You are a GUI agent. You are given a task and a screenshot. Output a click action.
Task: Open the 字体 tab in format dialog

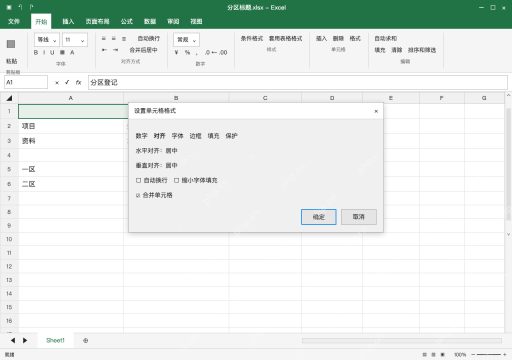[177, 136]
